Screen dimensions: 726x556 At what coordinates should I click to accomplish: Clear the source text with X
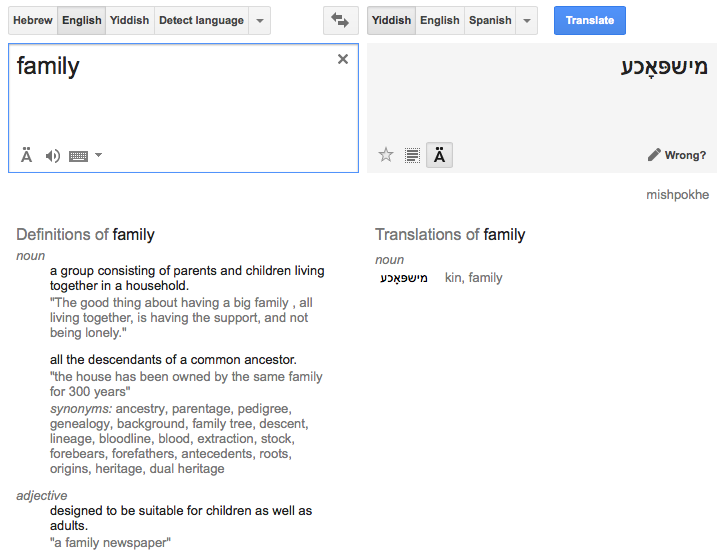pyautogui.click(x=343, y=59)
